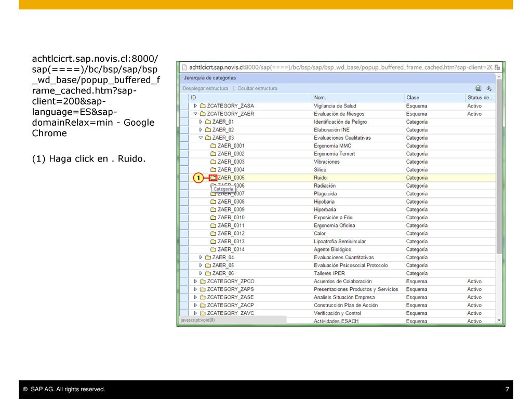Click the vertical scrollbar thumb of popup
The width and height of the screenshot is (532, 399).
499,167
